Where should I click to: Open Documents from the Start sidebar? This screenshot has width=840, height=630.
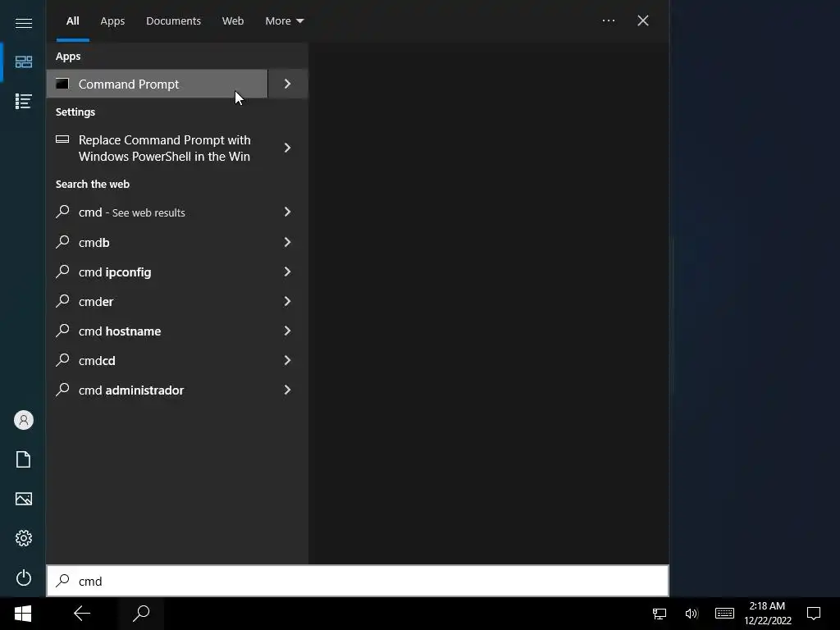click(x=24, y=459)
